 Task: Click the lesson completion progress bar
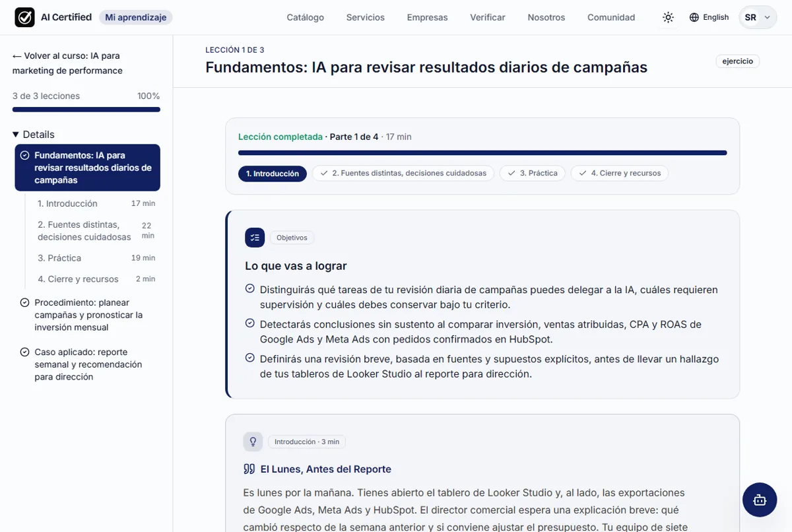(x=482, y=153)
